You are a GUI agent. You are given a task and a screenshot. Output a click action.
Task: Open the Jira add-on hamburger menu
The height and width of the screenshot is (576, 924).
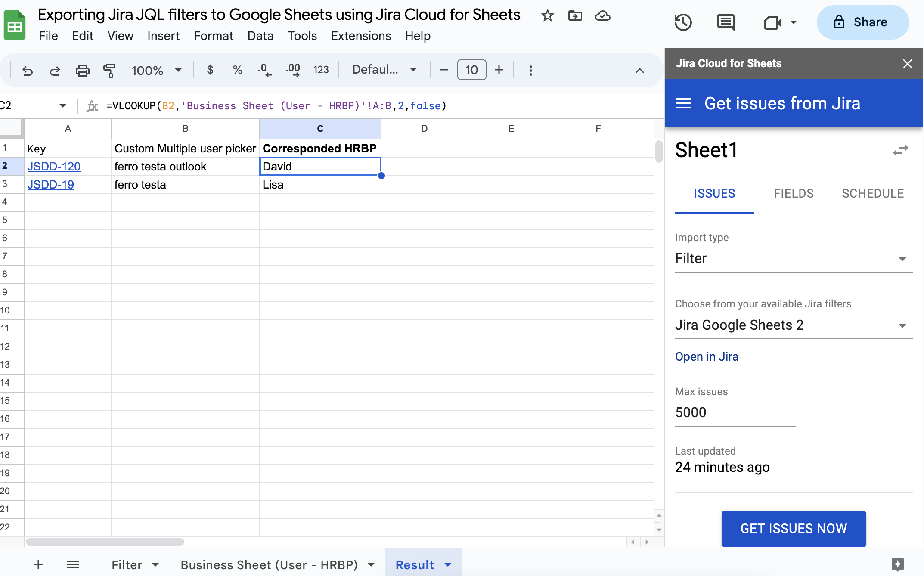coord(684,103)
